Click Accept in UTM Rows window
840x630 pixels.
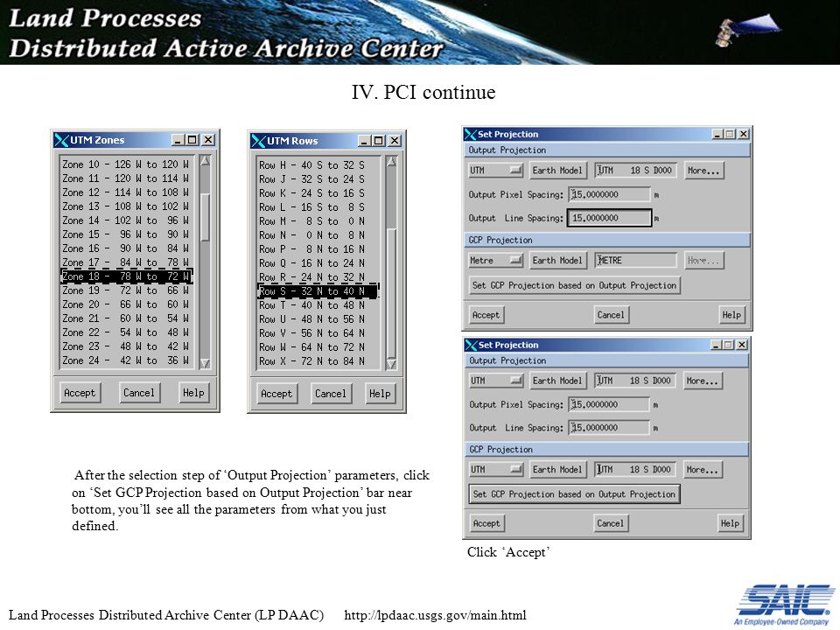[x=276, y=394]
